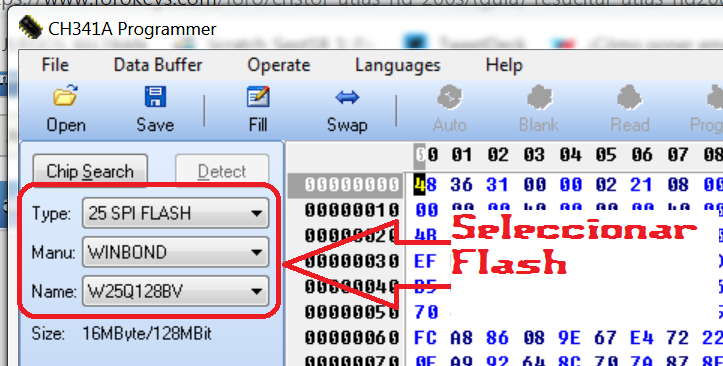
Task: Click hex byte E4 in row 00000060
Action: (641, 338)
